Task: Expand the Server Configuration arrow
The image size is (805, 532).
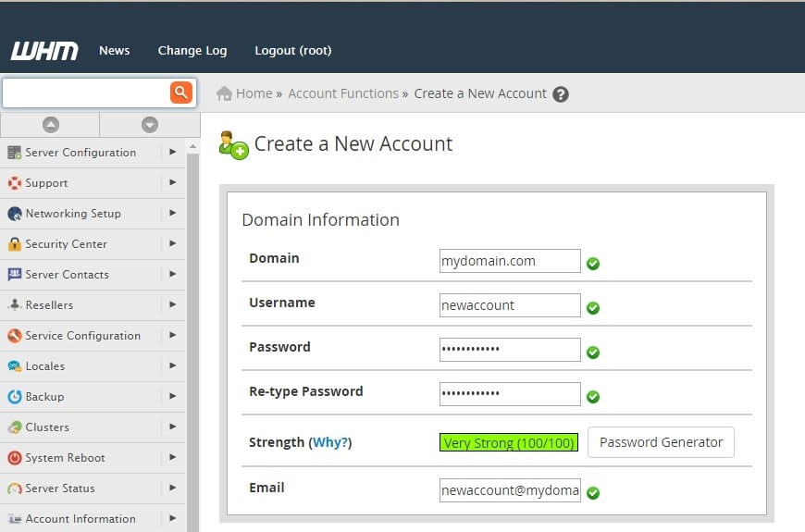Action: tap(172, 153)
